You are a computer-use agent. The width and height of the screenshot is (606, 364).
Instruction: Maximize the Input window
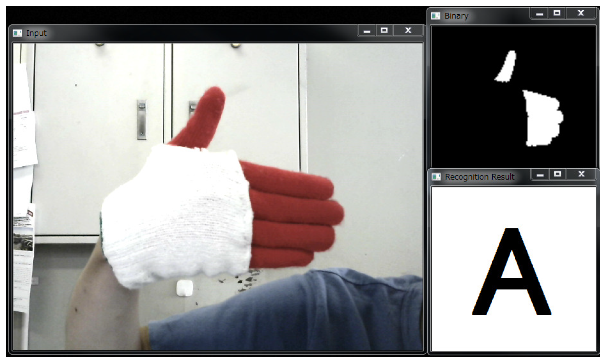[384, 31]
